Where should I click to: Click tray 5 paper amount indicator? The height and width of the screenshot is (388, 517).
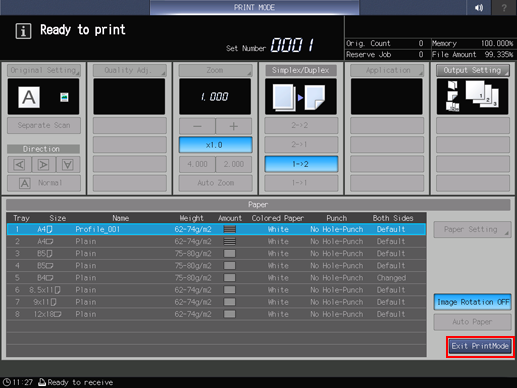[x=230, y=278]
